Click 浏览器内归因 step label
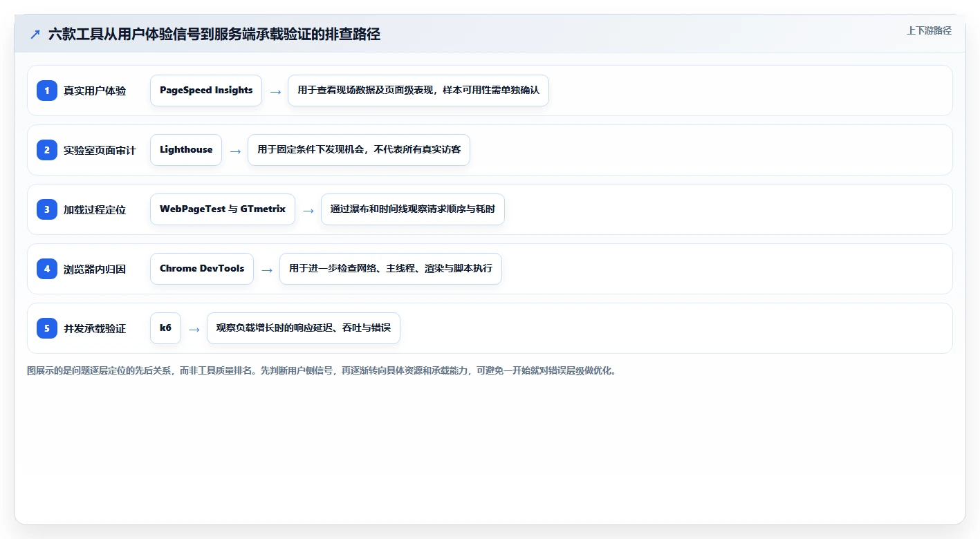This screenshot has width=980, height=539. click(x=95, y=269)
